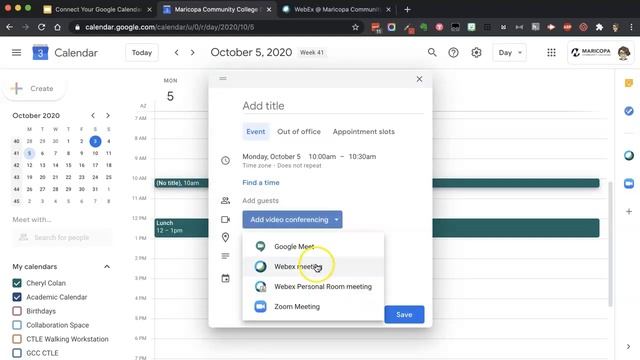Click the video camera conferencing icon
640x360 pixels.
[225, 220]
